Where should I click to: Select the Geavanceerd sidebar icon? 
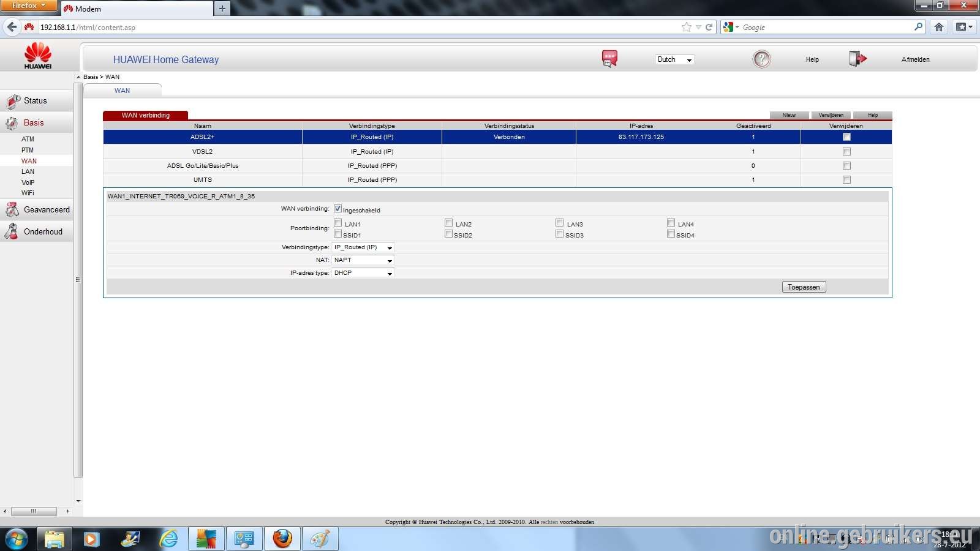pyautogui.click(x=12, y=210)
